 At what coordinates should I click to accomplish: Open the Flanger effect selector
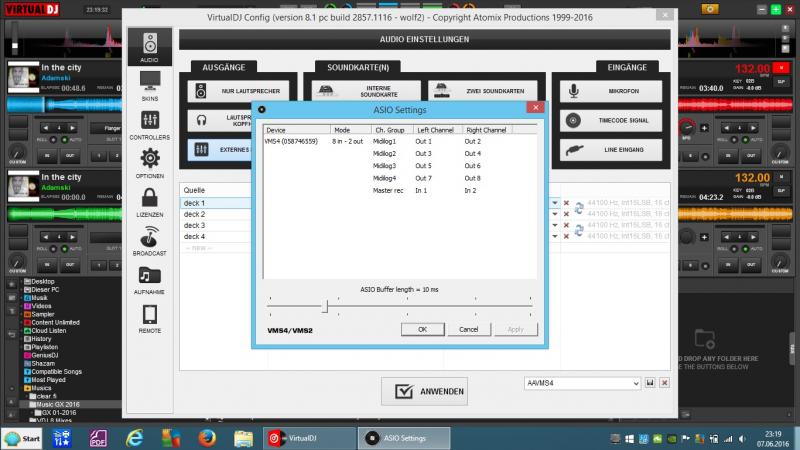(x=106, y=128)
